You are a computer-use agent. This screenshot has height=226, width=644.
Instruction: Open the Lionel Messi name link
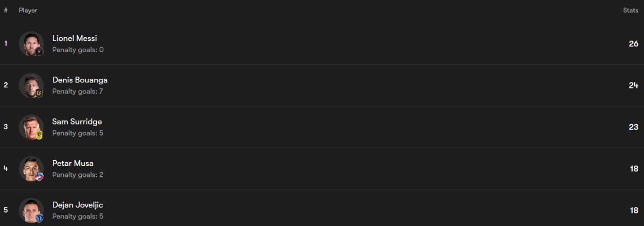(x=74, y=38)
